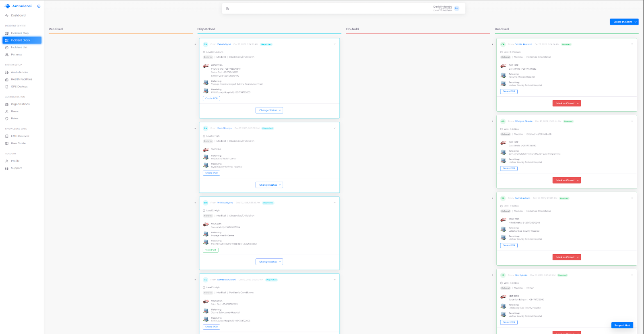Click the EMD Protocol book icon

click(7, 136)
